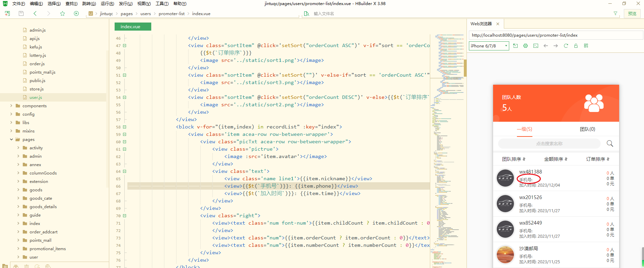Viewport: 644px width, 268px height.
Task: Click the project root icon in breadcrumb
Action: [91, 13]
